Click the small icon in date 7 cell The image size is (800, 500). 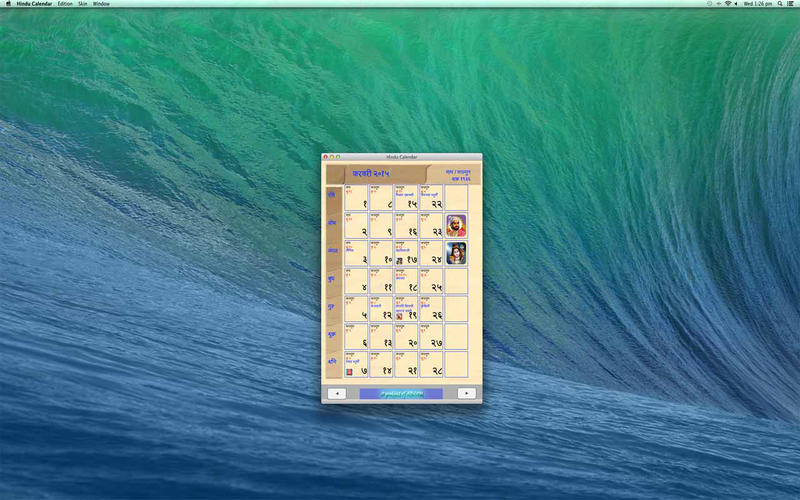point(349,371)
